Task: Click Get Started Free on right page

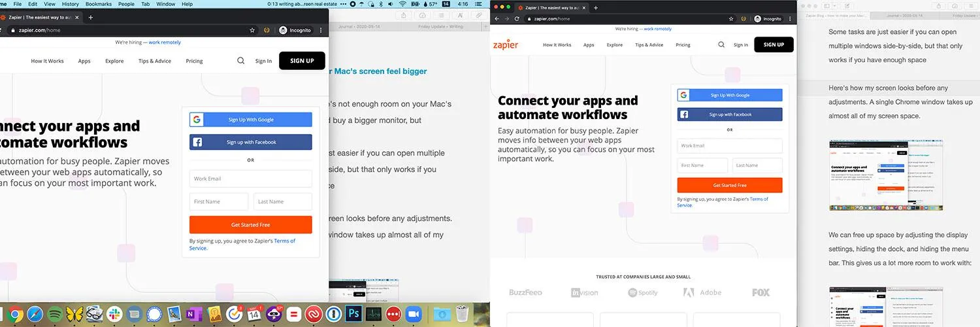Action: click(x=730, y=185)
